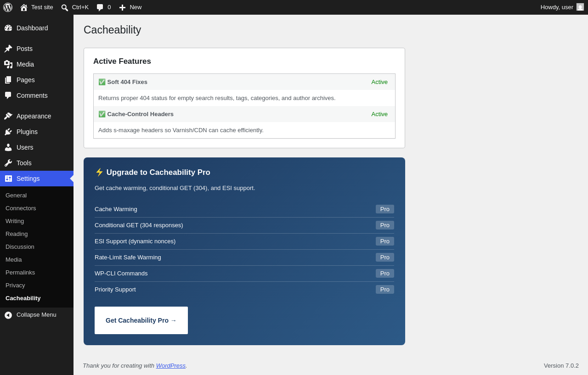Viewport: 588px width, 375px height.
Task: Click the Settings sliders icon
Action: click(8, 179)
